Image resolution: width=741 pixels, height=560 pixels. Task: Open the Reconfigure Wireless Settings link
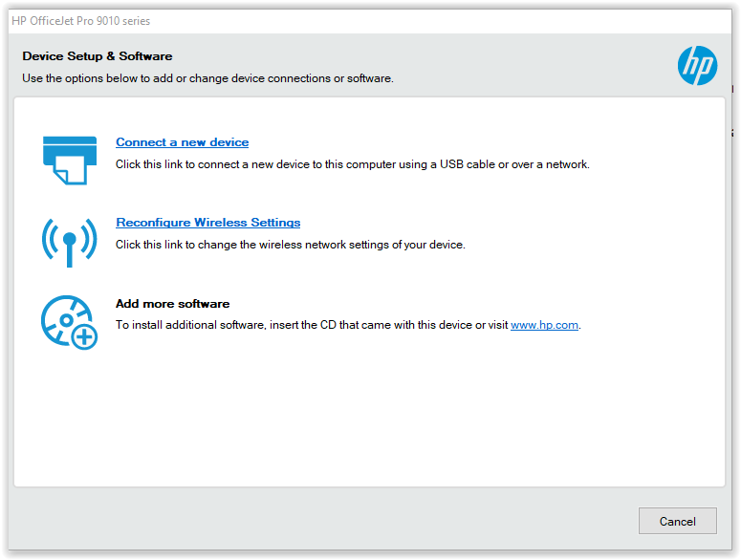pos(207,223)
